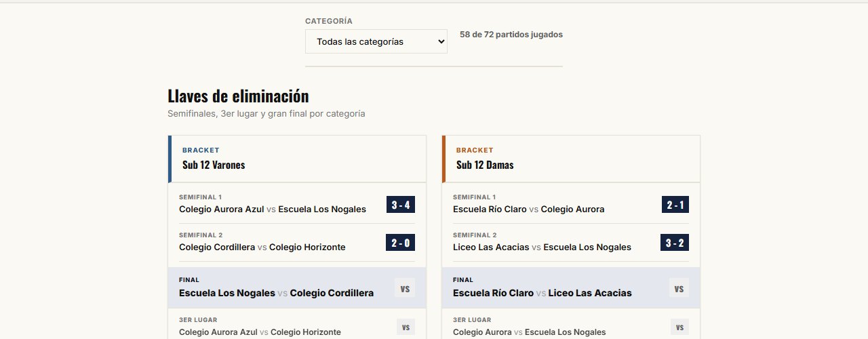The image size is (868, 339).
Task: Click Colegio Aurora Azul in Semifinal 1
Action: pos(222,209)
